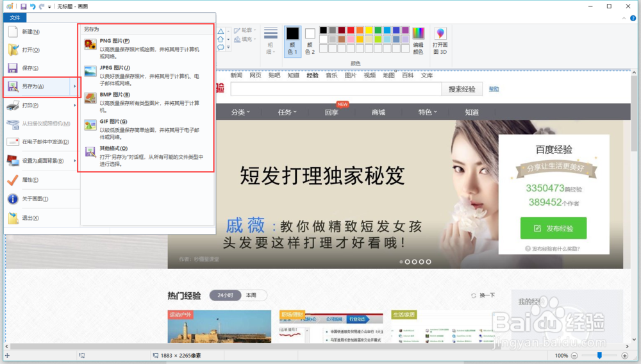Screen dimensions: 641x364
Task: Click zoom out minus button
Action: click(574, 356)
